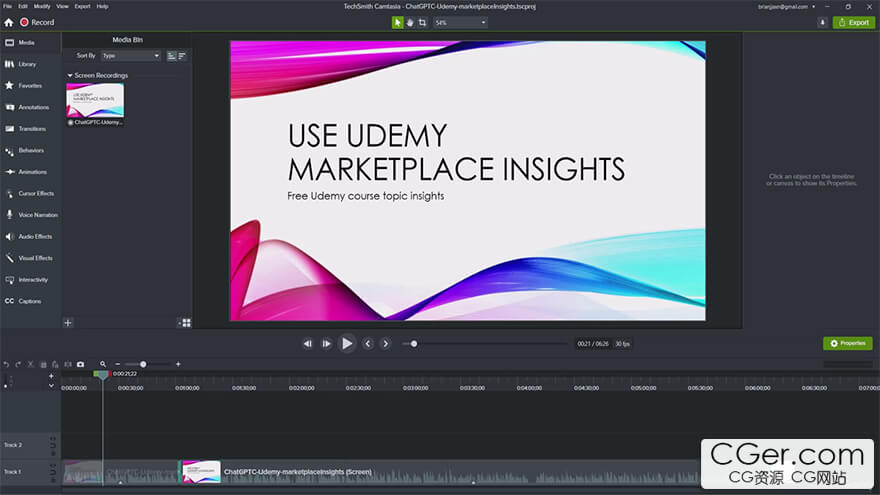
Task: Open the Voice Narration panel
Action: click(x=30, y=215)
